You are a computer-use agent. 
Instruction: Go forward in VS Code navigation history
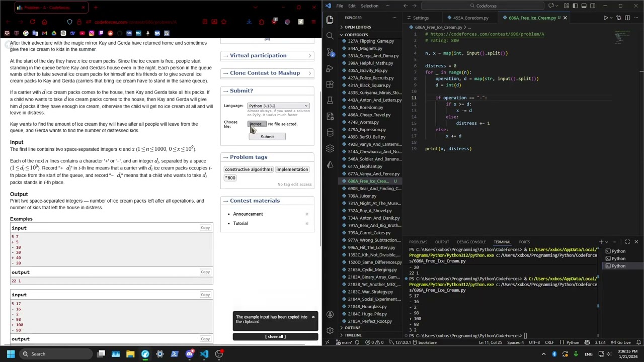416,6
